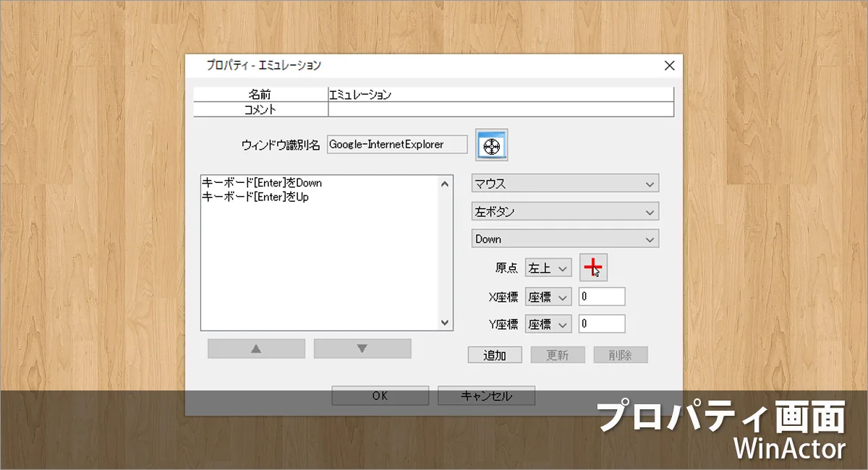Open the Y座標 type dropdown
Image resolution: width=868 pixels, height=470 pixels.
pyautogui.click(x=548, y=324)
